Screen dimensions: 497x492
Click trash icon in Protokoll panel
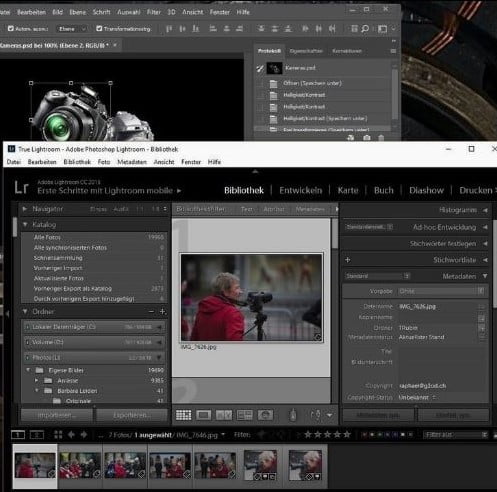click(x=381, y=138)
